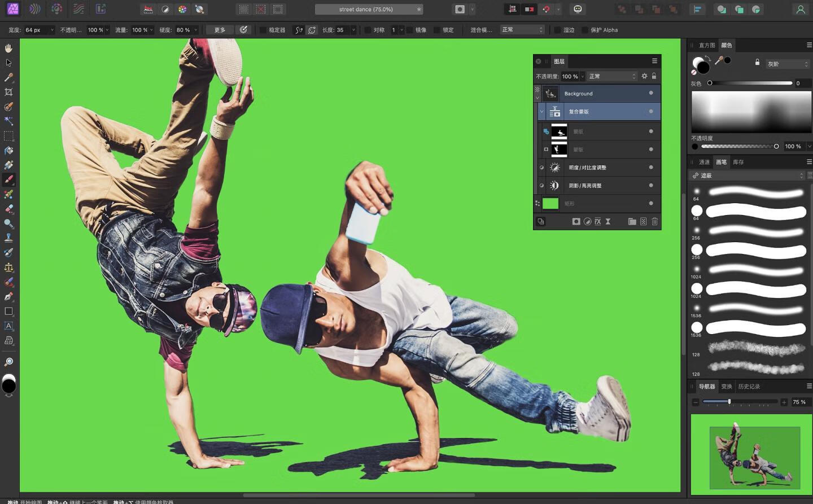Tick the mirror (镜像) checkbox
This screenshot has height=504, width=813.
click(x=409, y=30)
